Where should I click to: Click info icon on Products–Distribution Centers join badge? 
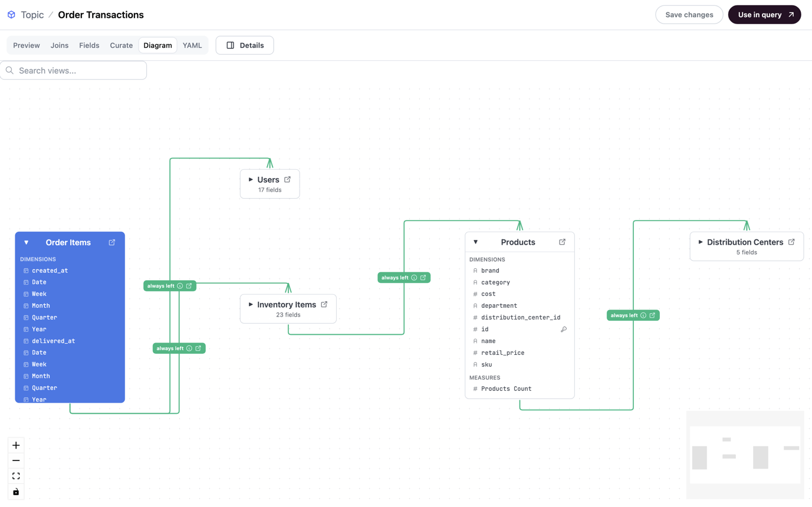(643, 315)
